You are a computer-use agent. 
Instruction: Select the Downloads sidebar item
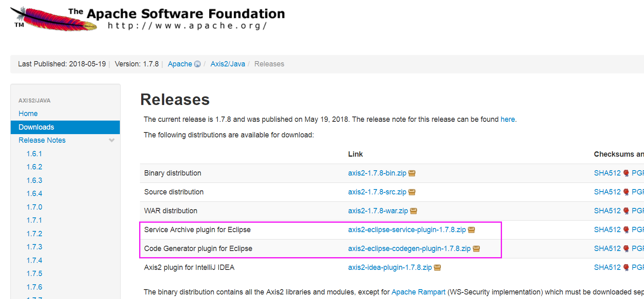click(x=65, y=127)
